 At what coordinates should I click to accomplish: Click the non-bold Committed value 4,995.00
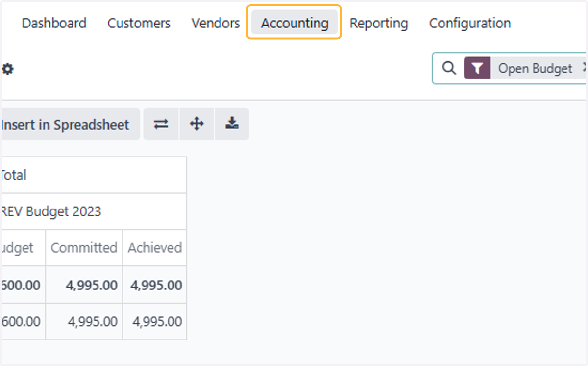[84, 321]
